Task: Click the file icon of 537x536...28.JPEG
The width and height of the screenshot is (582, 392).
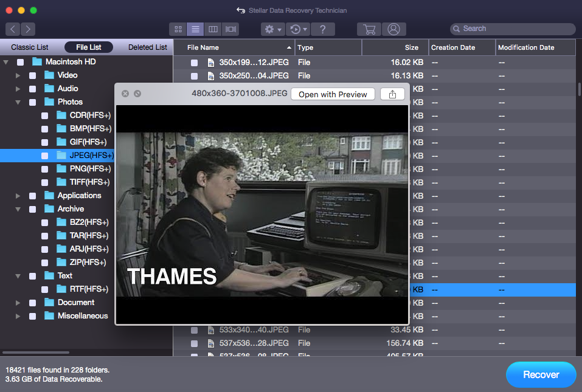Action: click(x=211, y=343)
